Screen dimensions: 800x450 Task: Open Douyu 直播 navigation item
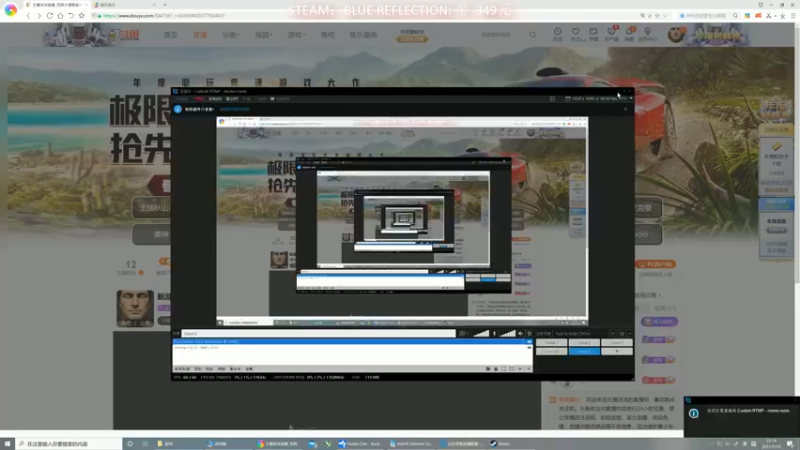pos(200,35)
